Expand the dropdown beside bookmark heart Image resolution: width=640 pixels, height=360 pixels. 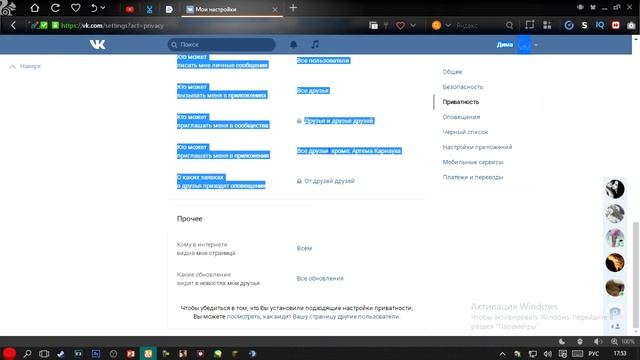413,25
